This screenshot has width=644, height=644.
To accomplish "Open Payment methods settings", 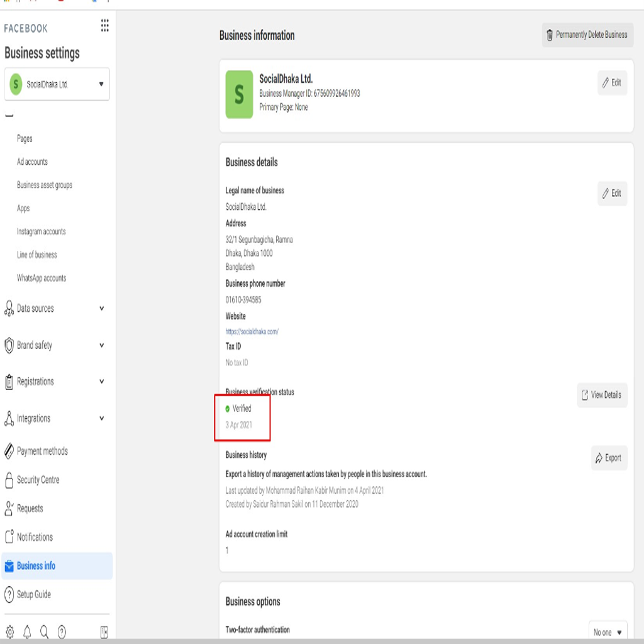I will (42, 451).
